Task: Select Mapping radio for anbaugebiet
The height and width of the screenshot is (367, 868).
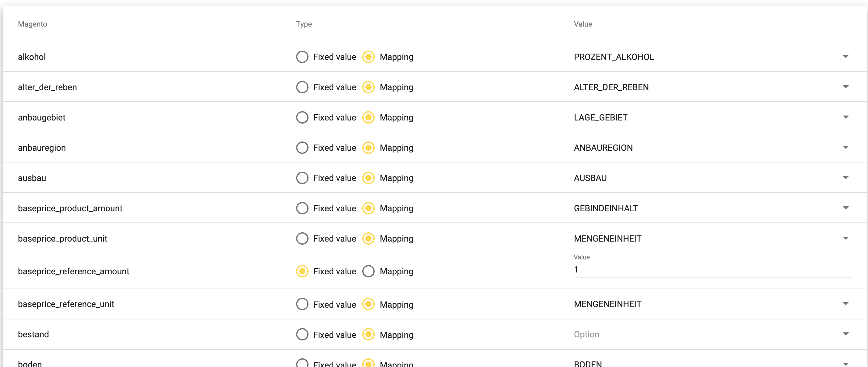Action: click(x=368, y=117)
